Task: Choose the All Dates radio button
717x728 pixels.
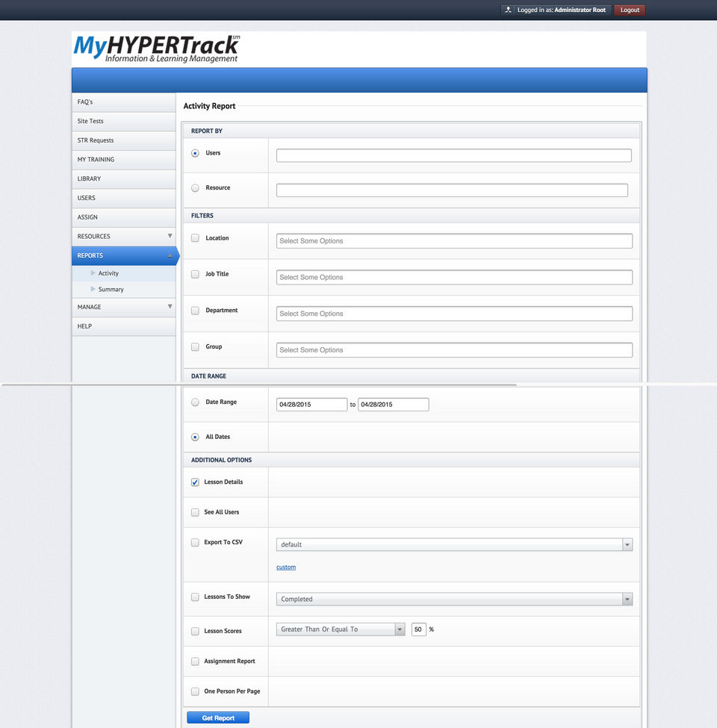Action: (195, 437)
